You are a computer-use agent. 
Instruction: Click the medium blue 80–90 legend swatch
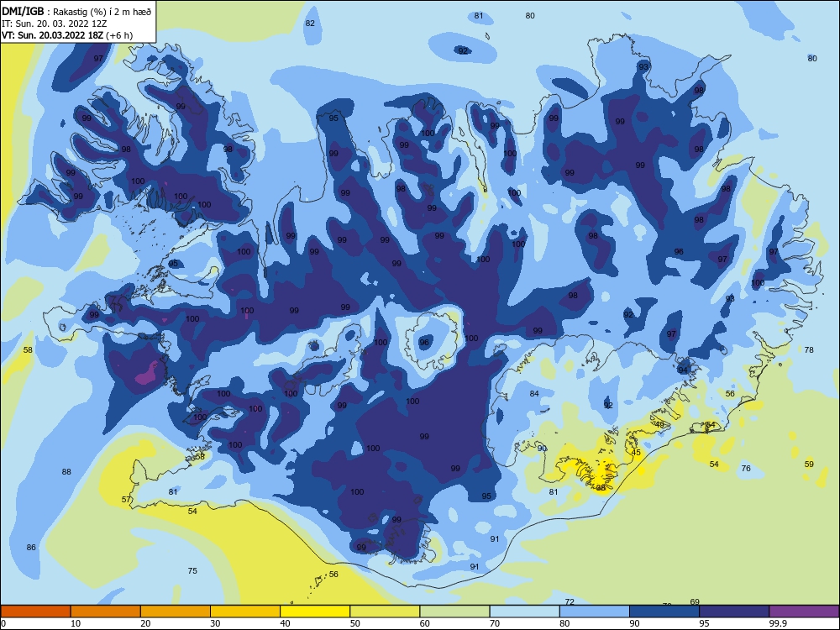tap(595, 612)
